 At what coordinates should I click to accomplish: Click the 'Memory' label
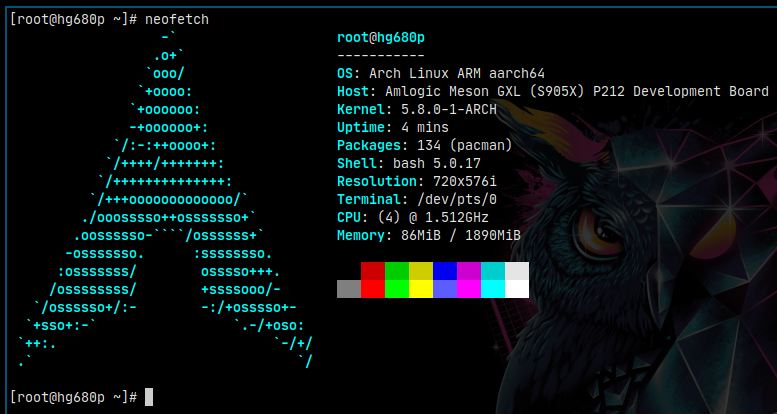tap(361, 235)
